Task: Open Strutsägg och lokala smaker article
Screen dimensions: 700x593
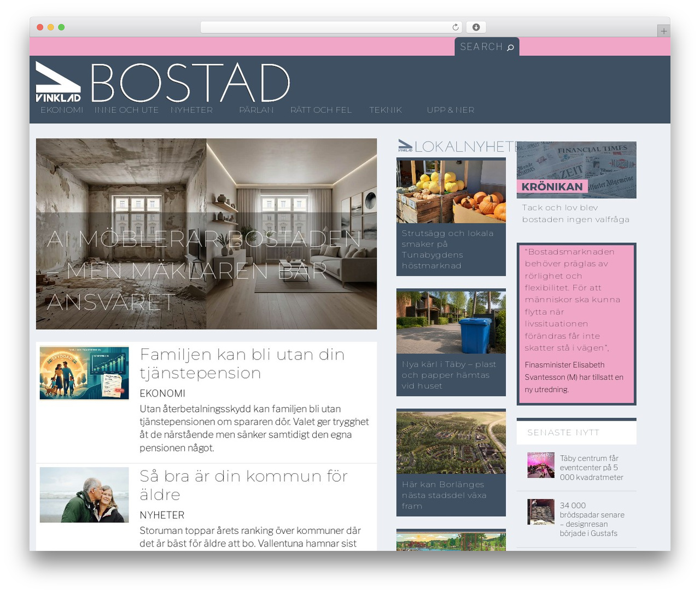Action: click(x=447, y=249)
